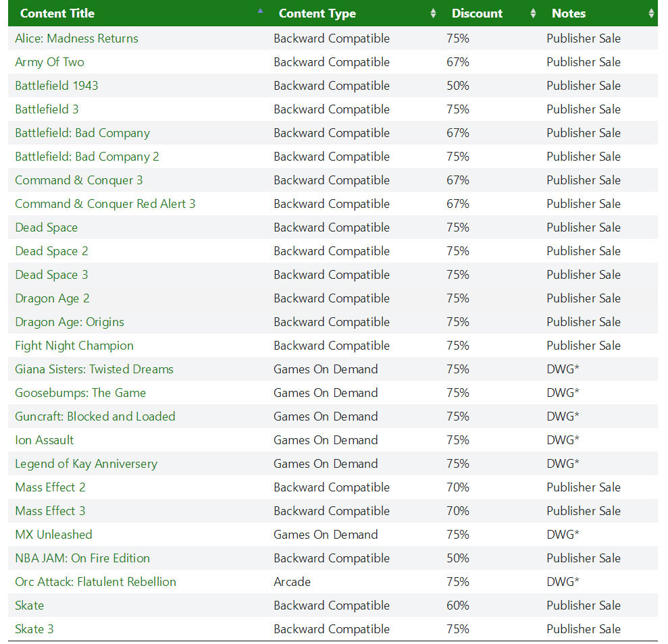Open the Command & Conquer 3 link
The height and width of the screenshot is (644, 668).
point(79,180)
